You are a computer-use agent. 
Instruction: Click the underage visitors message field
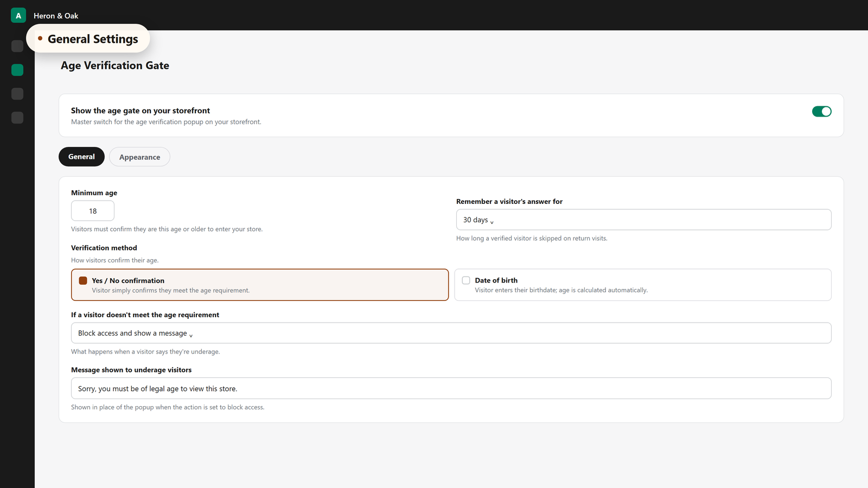(x=451, y=388)
